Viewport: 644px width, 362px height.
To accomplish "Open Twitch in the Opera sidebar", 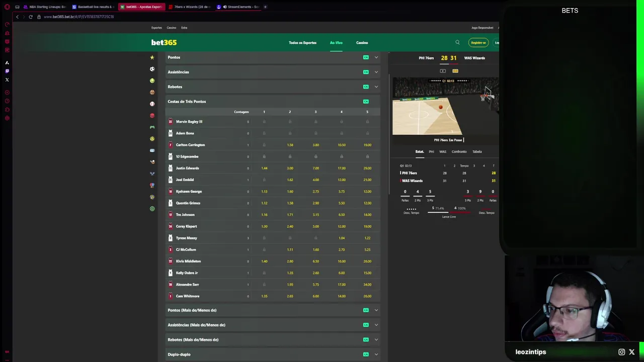I will pyautogui.click(x=7, y=71).
